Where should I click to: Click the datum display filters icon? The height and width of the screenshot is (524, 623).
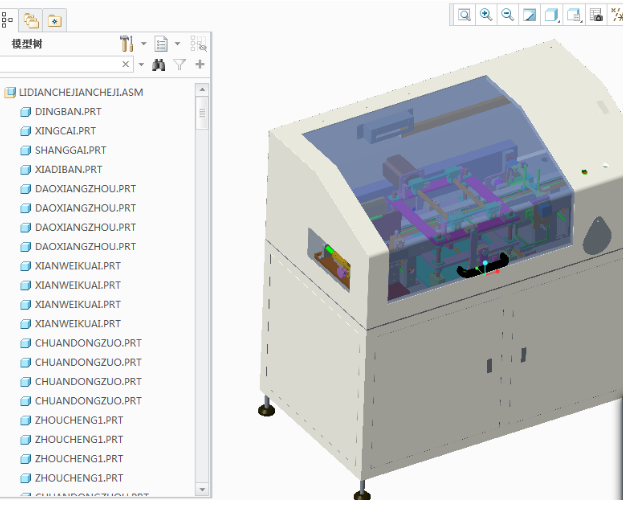(616, 15)
